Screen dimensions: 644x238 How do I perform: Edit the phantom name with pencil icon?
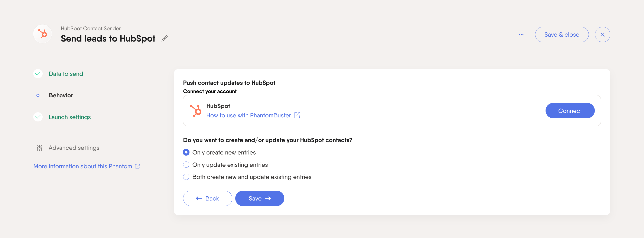tap(165, 39)
